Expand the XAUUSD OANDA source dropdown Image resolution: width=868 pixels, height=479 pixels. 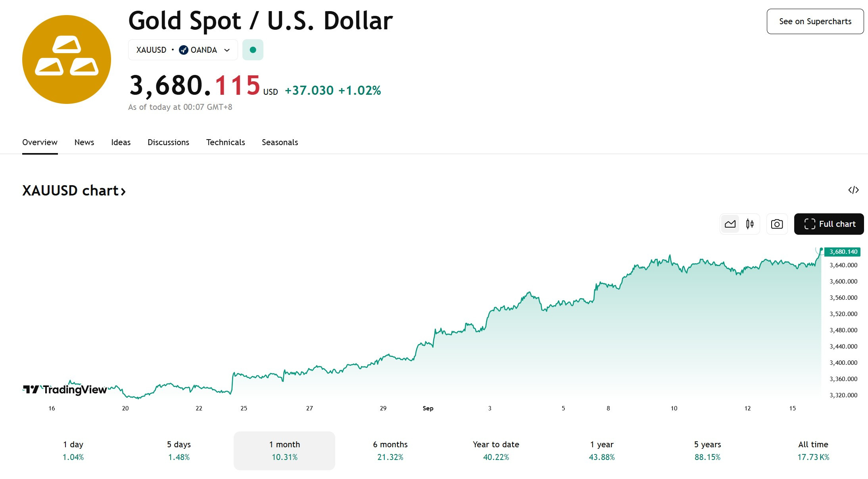tap(183, 50)
